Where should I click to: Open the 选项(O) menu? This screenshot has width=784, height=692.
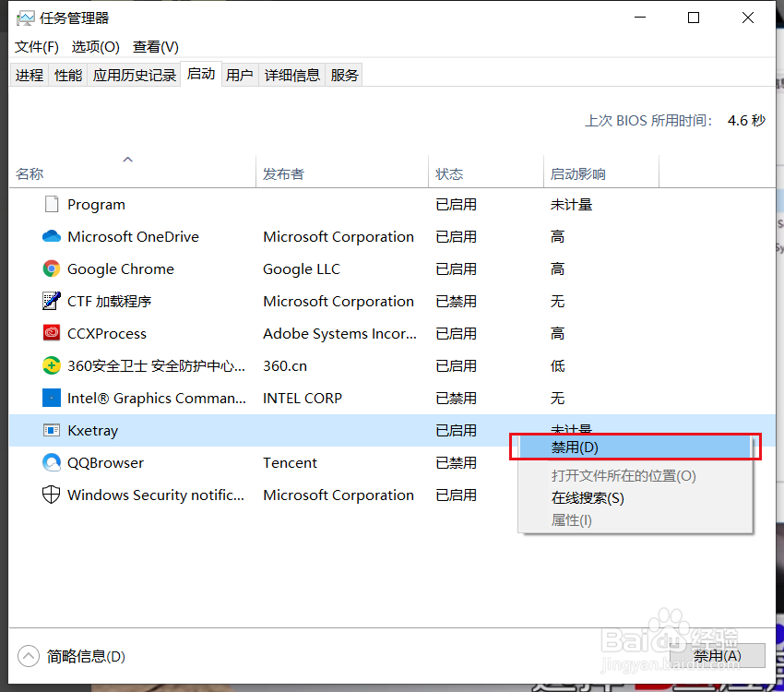(95, 46)
